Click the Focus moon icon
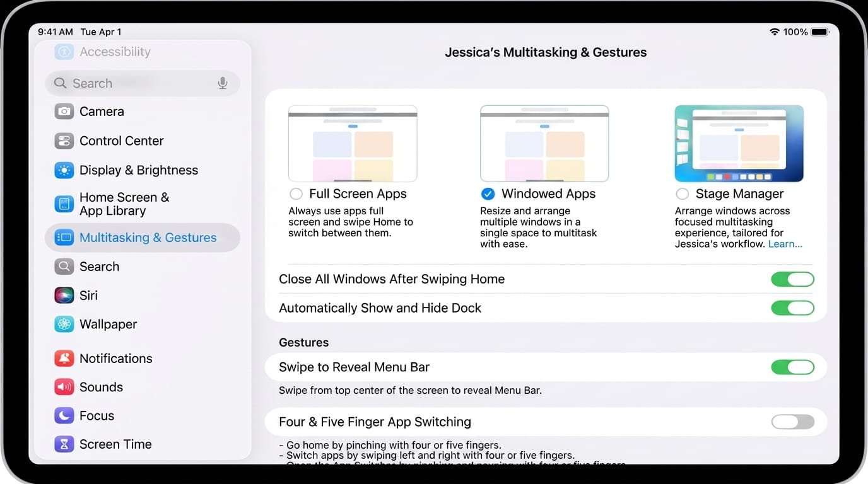 click(64, 416)
